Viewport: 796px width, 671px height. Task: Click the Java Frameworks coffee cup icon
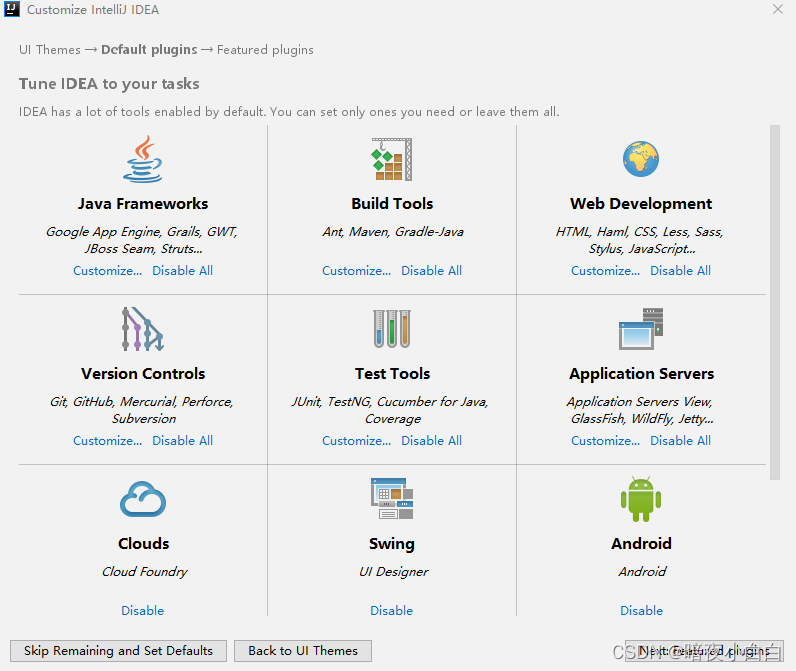[143, 159]
